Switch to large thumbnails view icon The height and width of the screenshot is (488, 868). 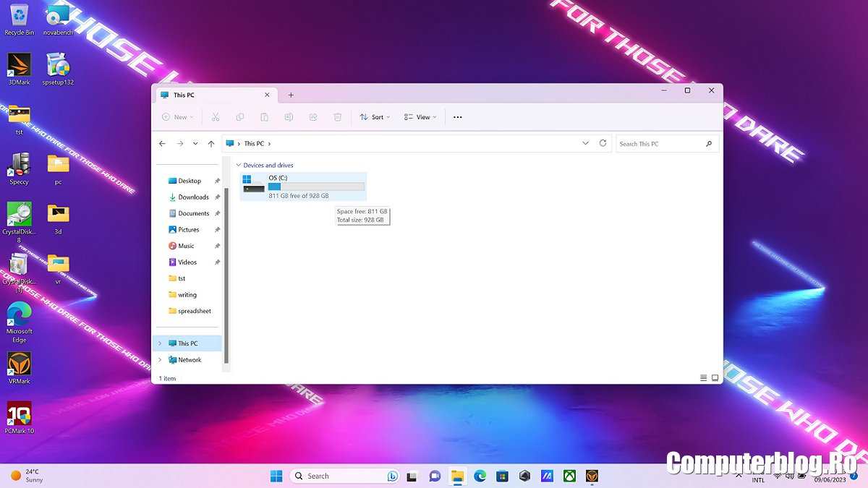click(715, 378)
